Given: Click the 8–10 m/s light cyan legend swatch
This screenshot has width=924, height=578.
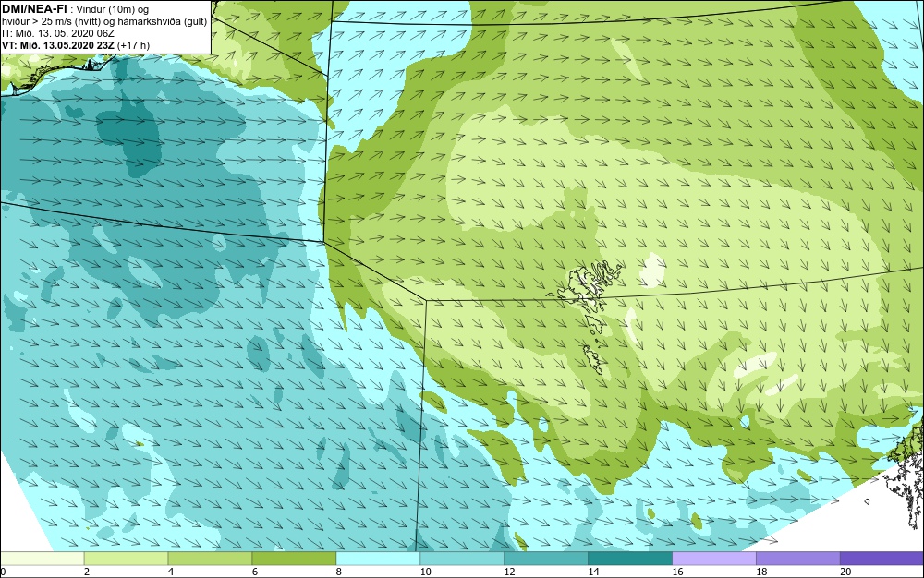Looking at the screenshot, I should [378, 559].
